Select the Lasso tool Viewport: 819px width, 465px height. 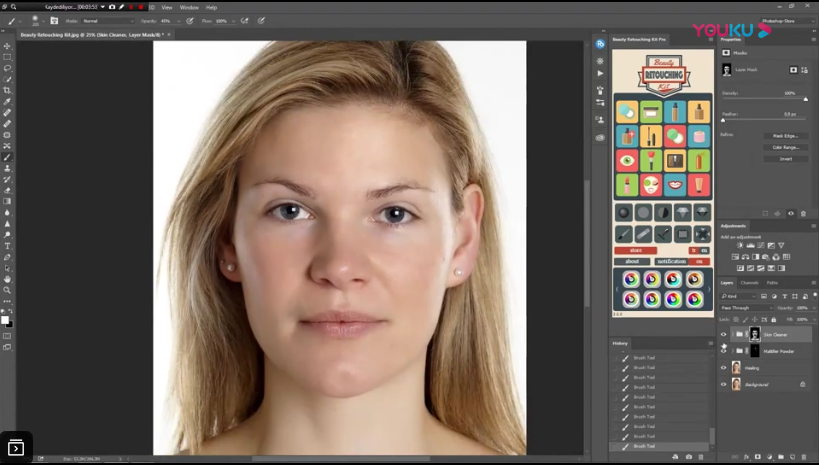tap(7, 68)
